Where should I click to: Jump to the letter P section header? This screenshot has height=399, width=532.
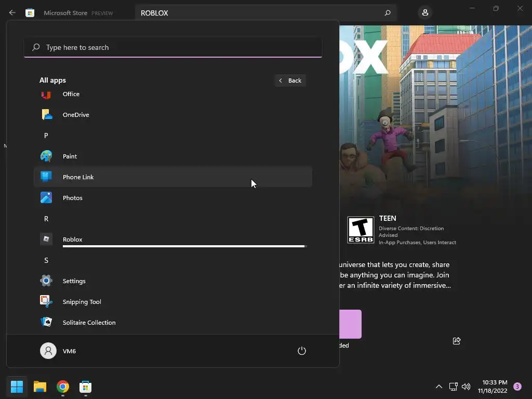pyautogui.click(x=46, y=136)
